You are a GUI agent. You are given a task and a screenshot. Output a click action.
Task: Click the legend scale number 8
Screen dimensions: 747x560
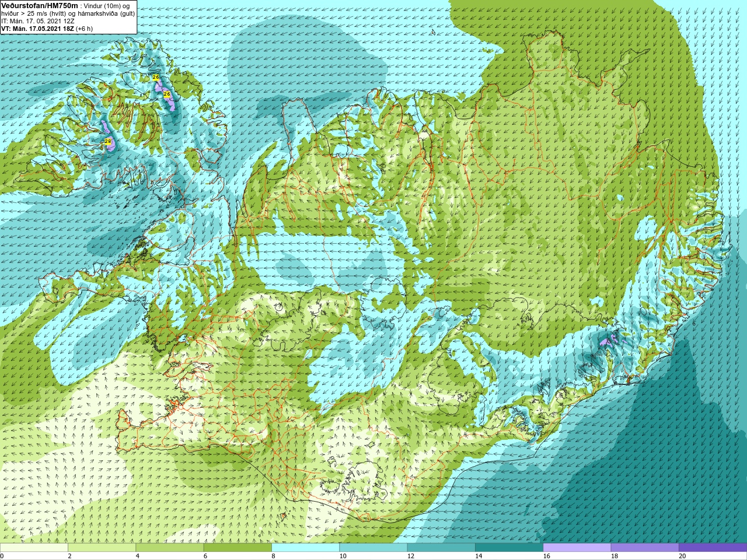coord(273,556)
